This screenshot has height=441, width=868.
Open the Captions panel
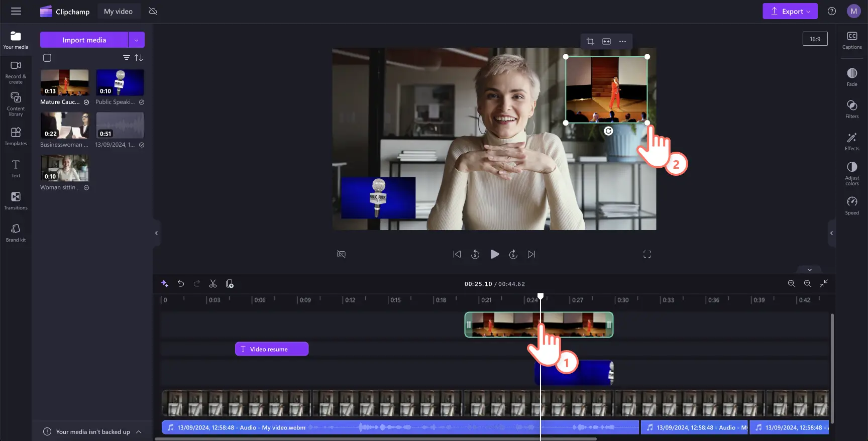coord(852,40)
